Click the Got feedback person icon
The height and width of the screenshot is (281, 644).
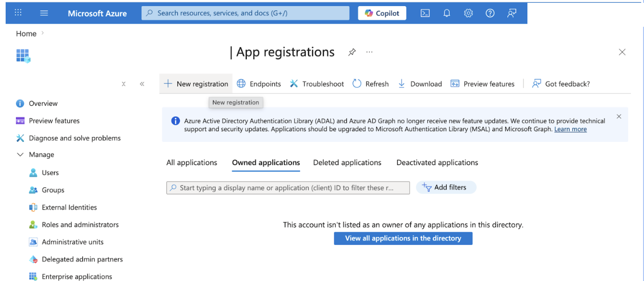(536, 84)
